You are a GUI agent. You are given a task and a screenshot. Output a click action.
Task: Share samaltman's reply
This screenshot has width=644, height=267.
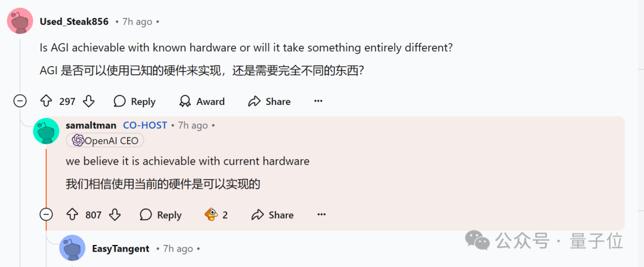coord(273,215)
